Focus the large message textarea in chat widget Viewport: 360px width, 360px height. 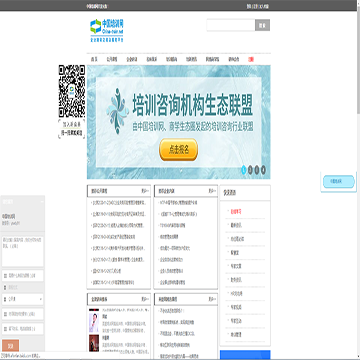click(x=23, y=251)
